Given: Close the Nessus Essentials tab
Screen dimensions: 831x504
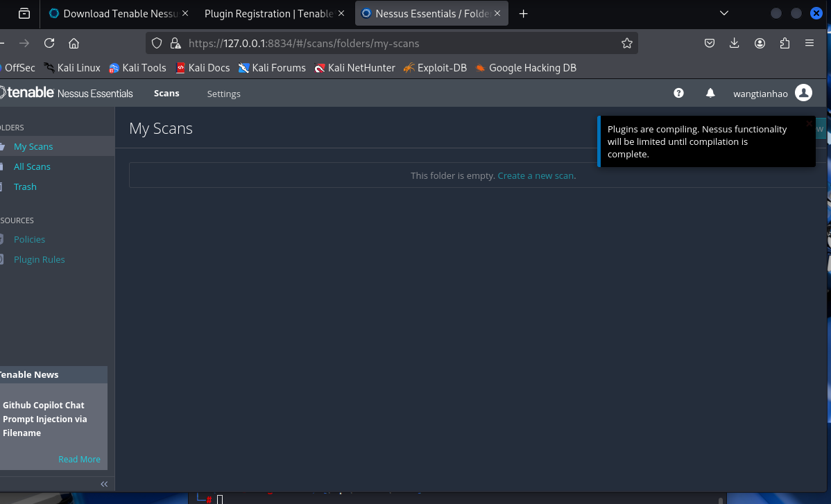Looking at the screenshot, I should tap(497, 13).
